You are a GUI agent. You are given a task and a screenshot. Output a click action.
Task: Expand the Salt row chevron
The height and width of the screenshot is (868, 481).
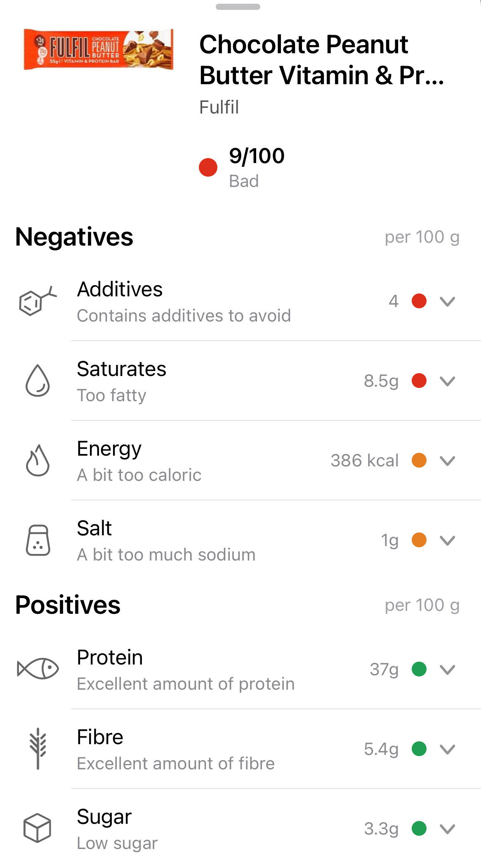point(447,540)
